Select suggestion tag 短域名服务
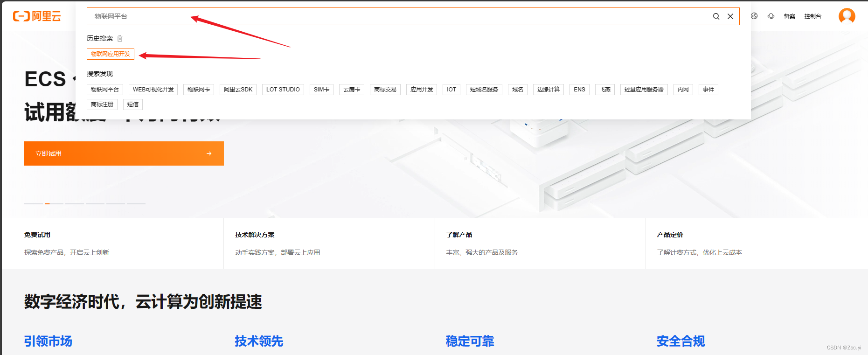868x355 pixels. [x=484, y=90]
